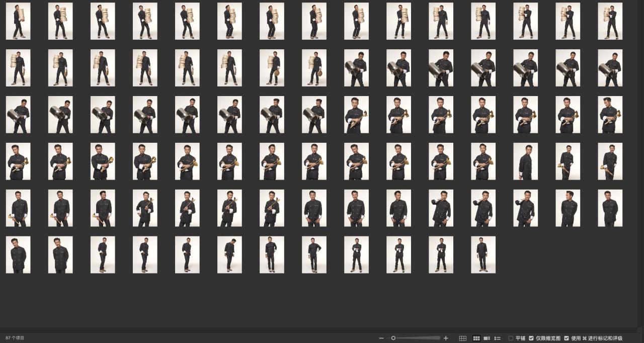
Task: Select first thumbnail in the bottom row
Action: (18, 255)
